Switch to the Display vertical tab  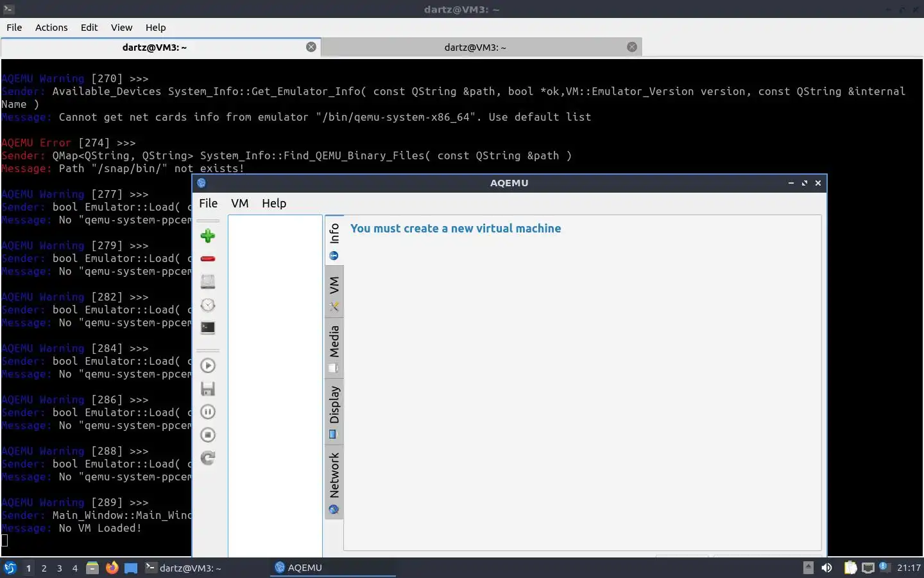pyautogui.click(x=334, y=411)
